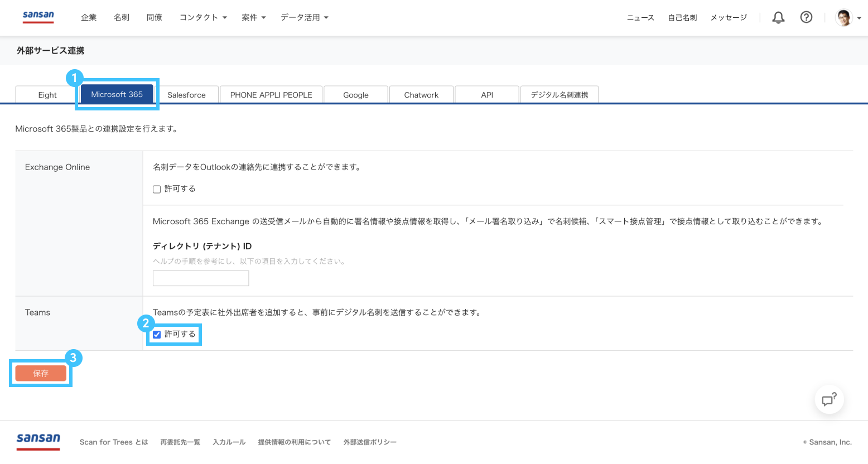Switch to the デジタル名刺連携 tab

560,95
